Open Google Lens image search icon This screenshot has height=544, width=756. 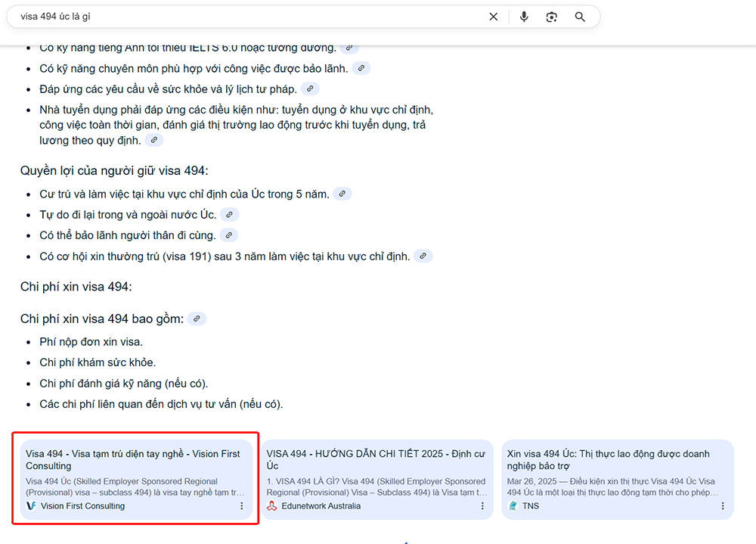[x=552, y=17]
